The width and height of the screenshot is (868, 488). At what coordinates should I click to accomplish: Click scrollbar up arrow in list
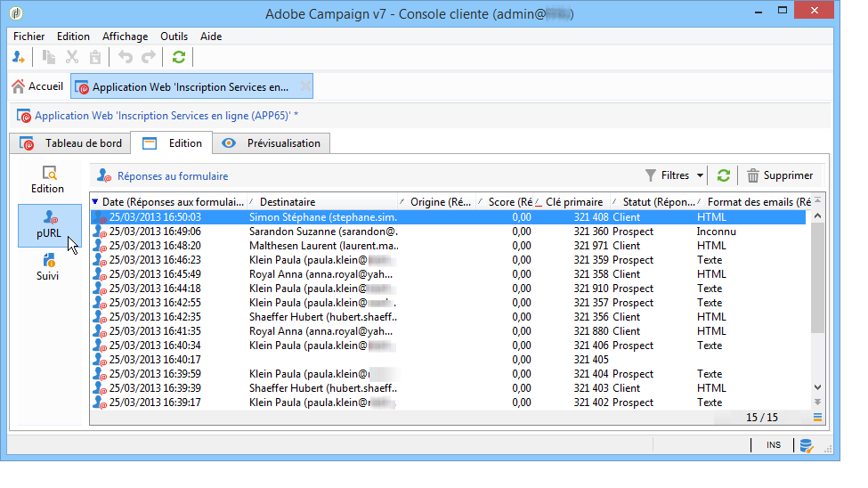[x=817, y=216]
